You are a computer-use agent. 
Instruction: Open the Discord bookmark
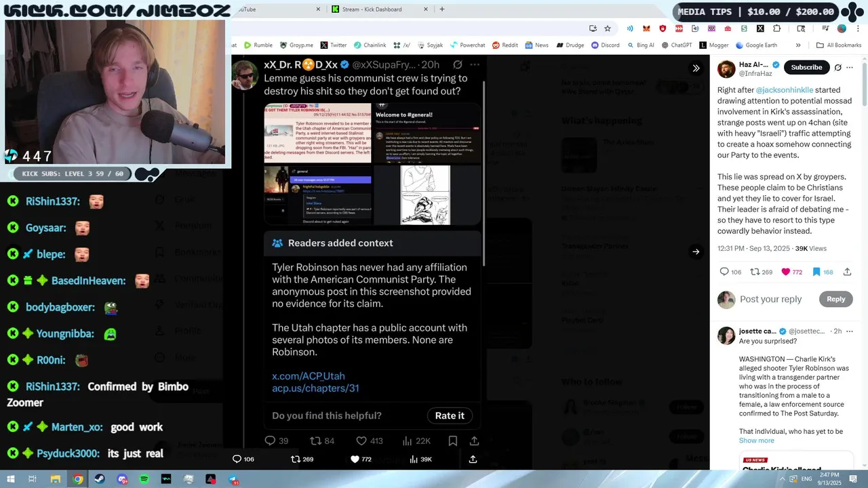[x=605, y=45]
